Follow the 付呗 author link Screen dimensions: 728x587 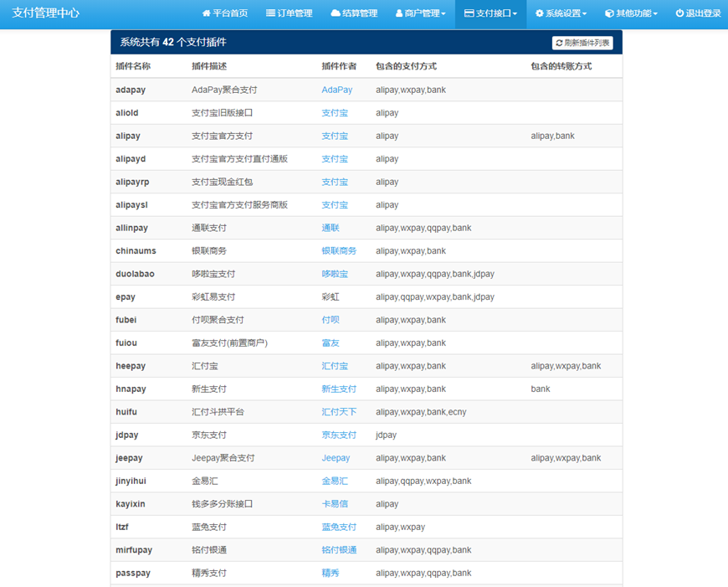(x=331, y=320)
